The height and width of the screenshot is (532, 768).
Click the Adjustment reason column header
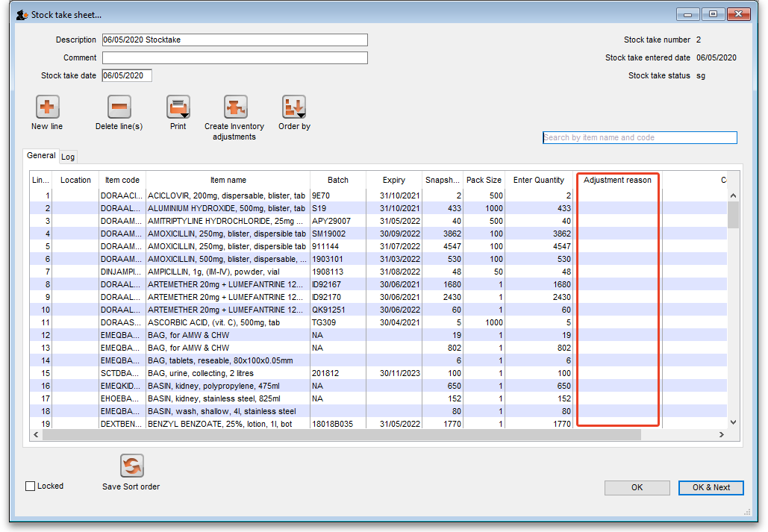pyautogui.click(x=617, y=180)
